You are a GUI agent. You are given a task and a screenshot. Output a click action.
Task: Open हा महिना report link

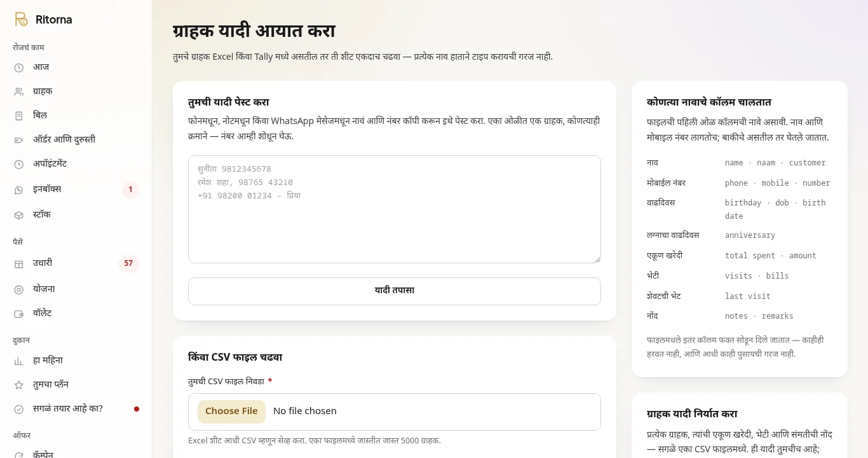click(x=76, y=361)
